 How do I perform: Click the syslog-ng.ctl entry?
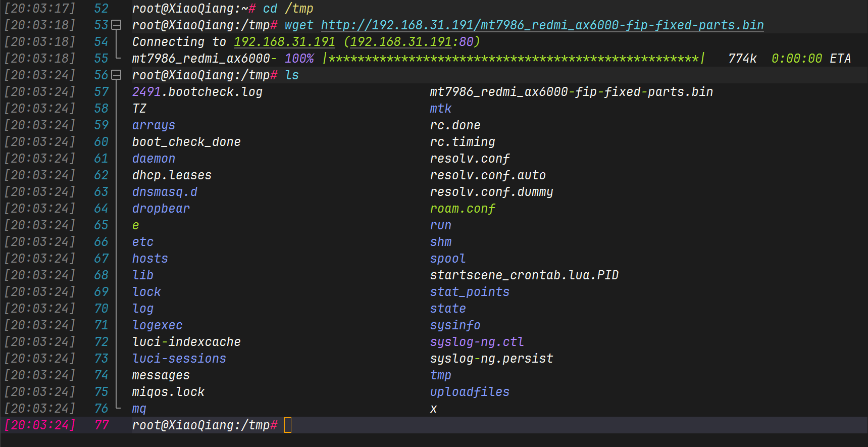tap(477, 342)
